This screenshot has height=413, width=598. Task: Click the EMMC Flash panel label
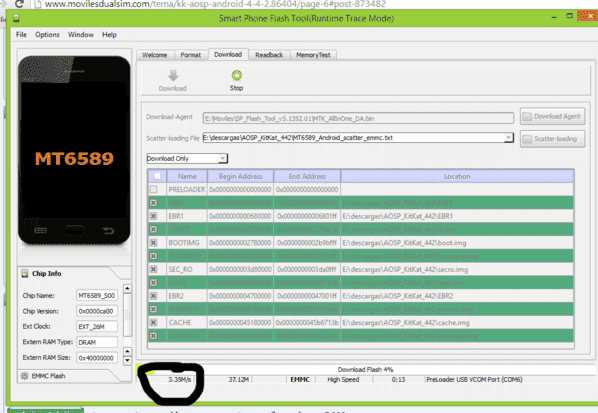tap(48, 376)
